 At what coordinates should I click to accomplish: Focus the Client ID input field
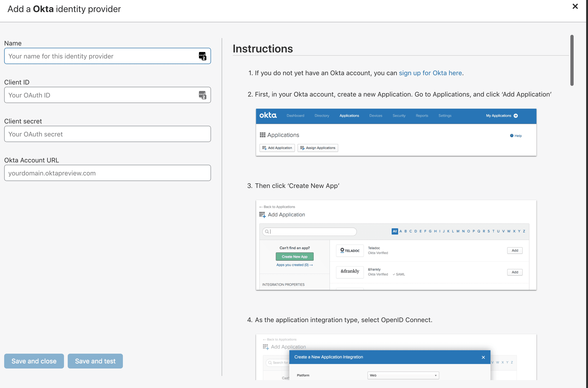coord(108,95)
